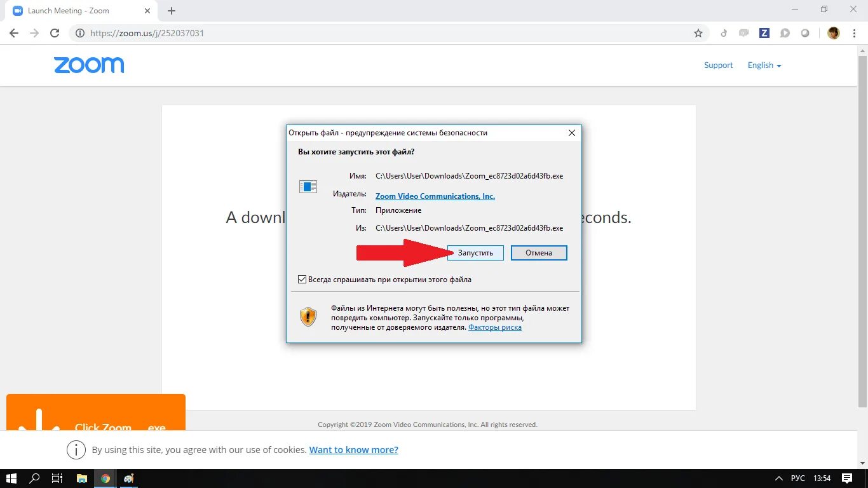868x488 pixels.
Task: Show hidden system tray icons
Action: (x=779, y=478)
